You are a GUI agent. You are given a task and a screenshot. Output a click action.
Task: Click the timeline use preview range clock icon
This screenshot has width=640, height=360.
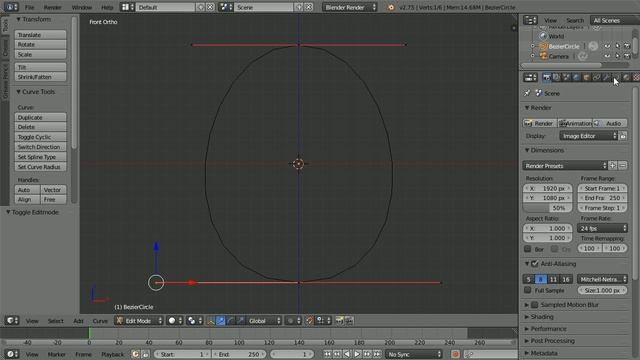pos(136,354)
